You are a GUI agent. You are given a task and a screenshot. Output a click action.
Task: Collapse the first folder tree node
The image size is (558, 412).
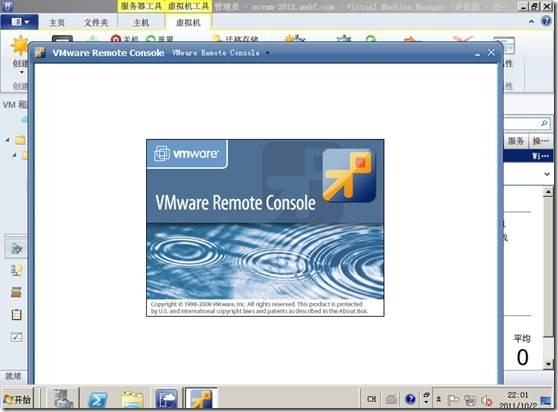[7, 140]
